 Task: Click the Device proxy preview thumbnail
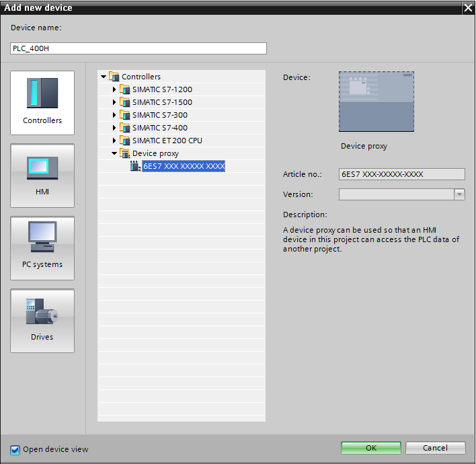coord(376,102)
